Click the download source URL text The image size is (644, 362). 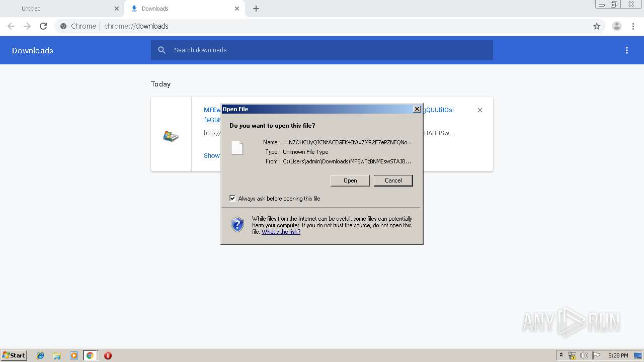[x=212, y=133]
